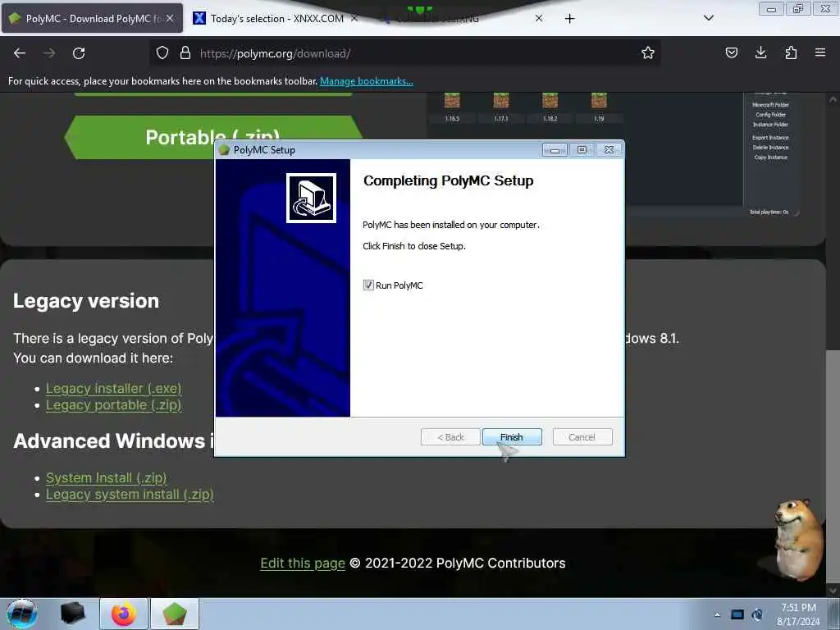Reload the PolyMC download page

click(79, 53)
